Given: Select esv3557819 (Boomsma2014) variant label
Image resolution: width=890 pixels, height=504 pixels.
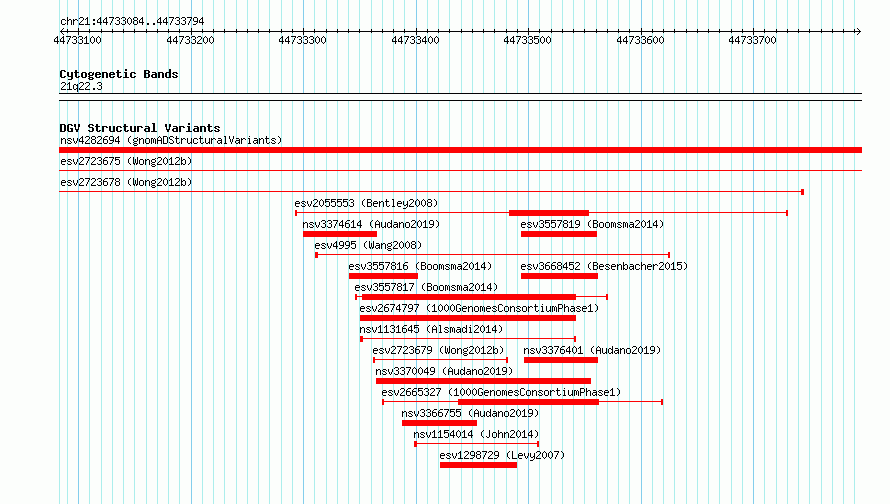Looking at the screenshot, I should (x=592, y=224).
